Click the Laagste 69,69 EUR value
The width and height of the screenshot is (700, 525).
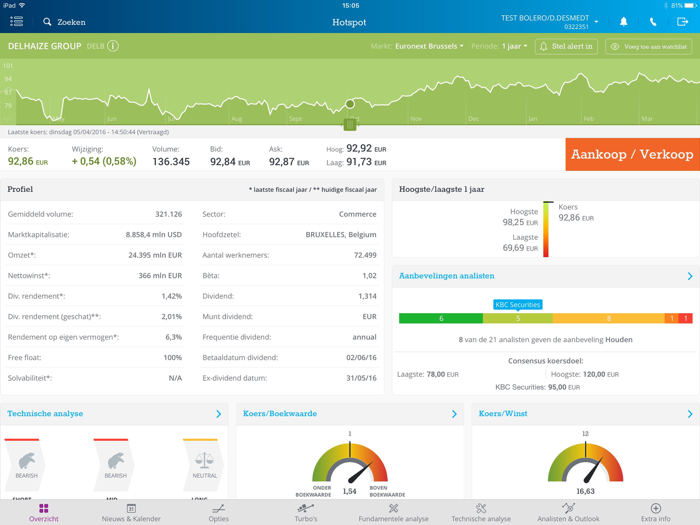pyautogui.click(x=520, y=248)
